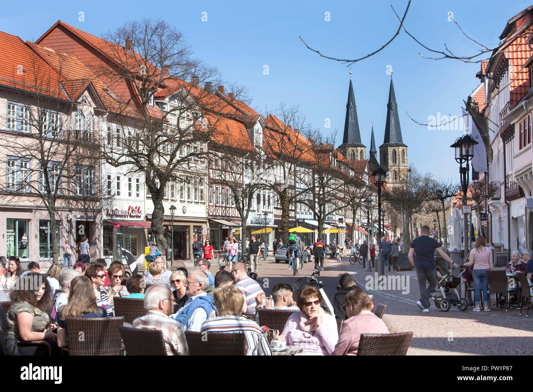Click the Parfümerie Kühle shop sign
The height and width of the screenshot is (392, 533).
pyautogui.click(x=125, y=212)
